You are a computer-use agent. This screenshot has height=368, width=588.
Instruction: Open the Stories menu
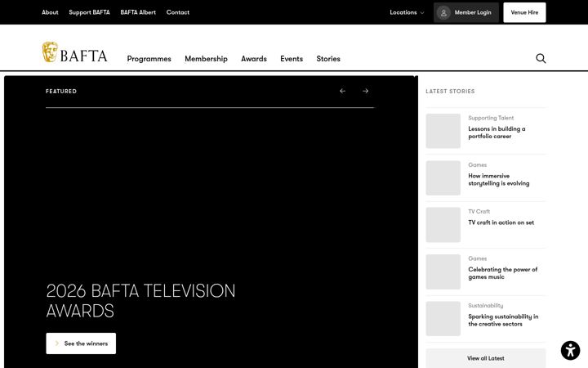tap(328, 59)
